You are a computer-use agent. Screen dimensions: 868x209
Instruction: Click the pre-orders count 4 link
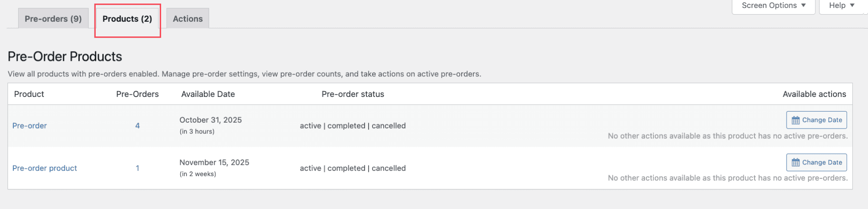tap(138, 126)
